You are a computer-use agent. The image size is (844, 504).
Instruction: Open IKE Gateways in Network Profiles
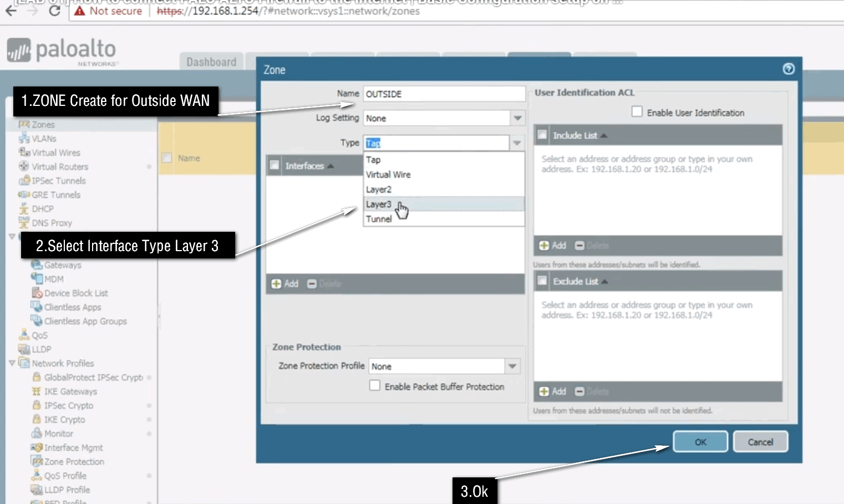[x=70, y=391]
